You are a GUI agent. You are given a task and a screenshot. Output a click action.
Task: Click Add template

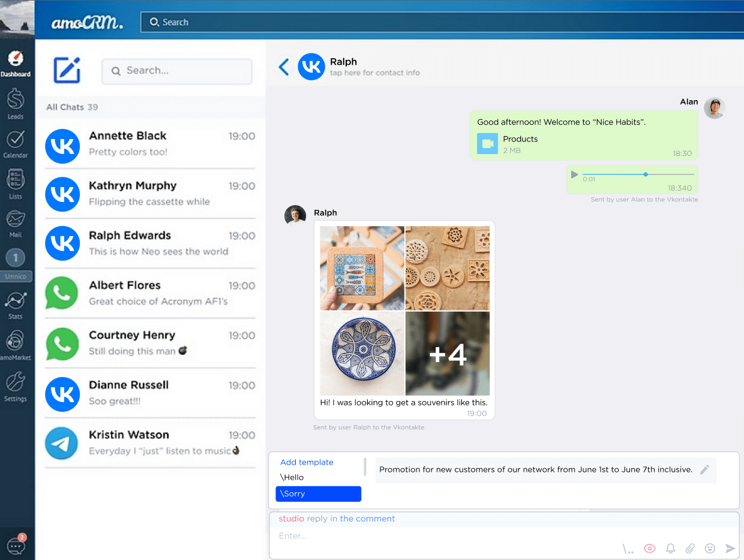tap(307, 462)
